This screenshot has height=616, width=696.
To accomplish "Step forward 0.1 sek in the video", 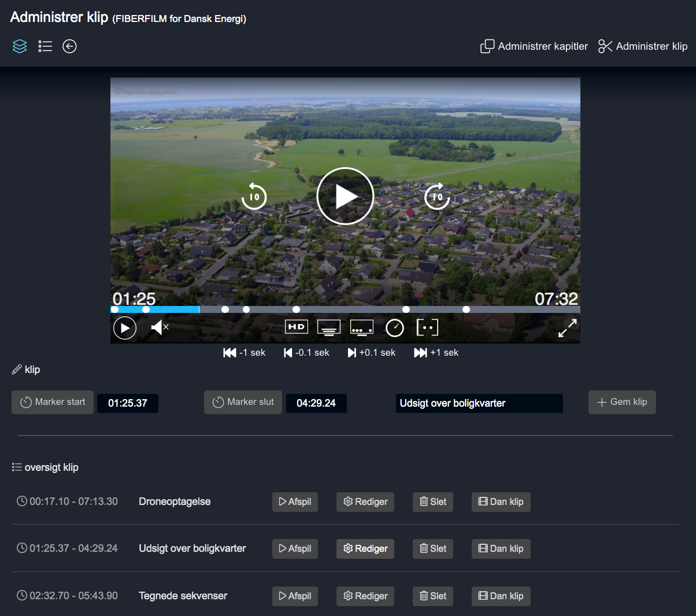I will click(x=372, y=352).
